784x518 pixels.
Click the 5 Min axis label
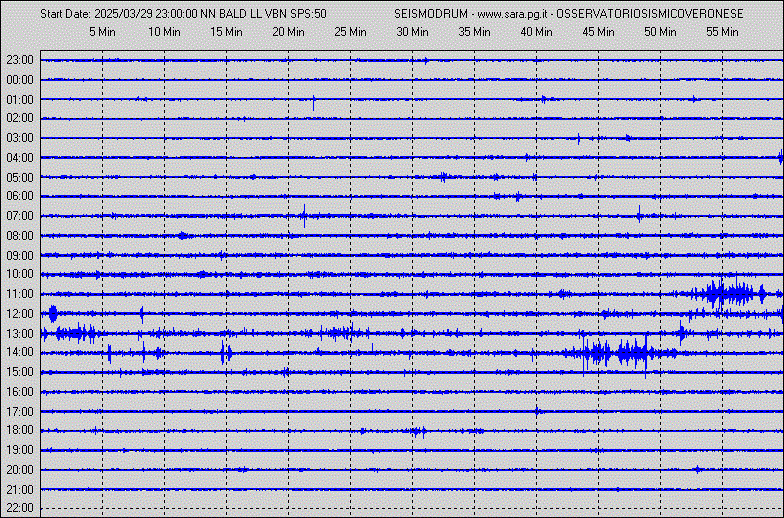click(102, 32)
